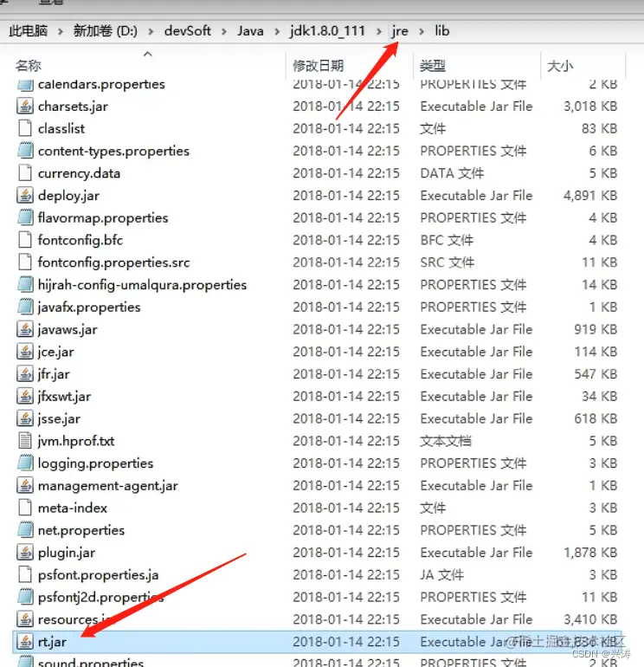Click the psfont.properties.ja file icon
644x667 pixels.
24,574
